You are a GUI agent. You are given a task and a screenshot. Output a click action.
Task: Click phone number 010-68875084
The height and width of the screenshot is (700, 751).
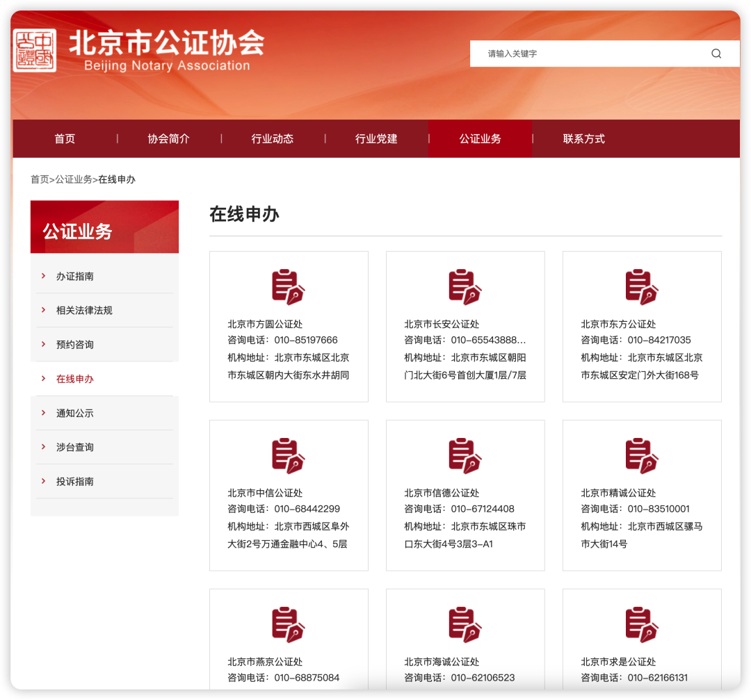click(x=307, y=678)
